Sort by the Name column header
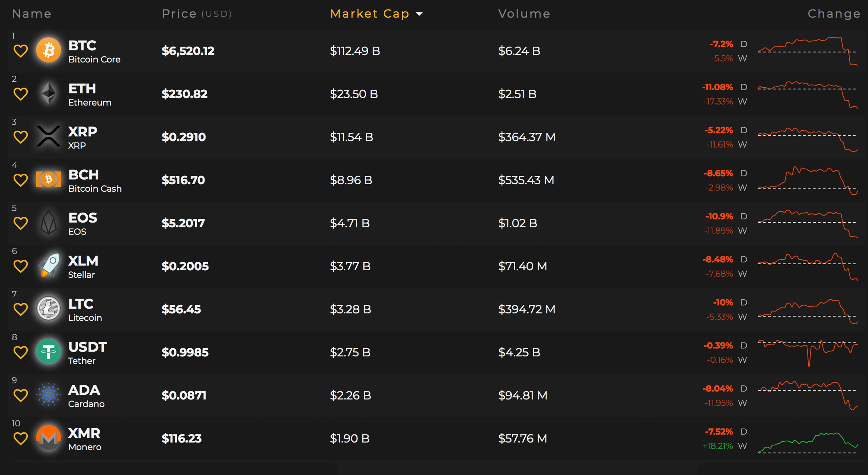Viewport: 868px width, 475px height. coord(32,14)
